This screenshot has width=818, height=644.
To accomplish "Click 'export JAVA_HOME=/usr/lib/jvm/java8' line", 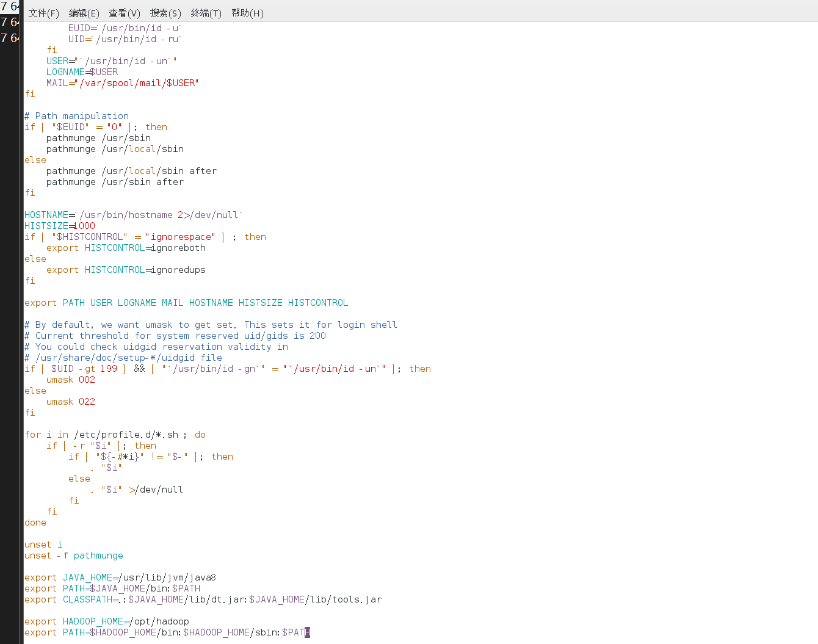I will (120, 577).
